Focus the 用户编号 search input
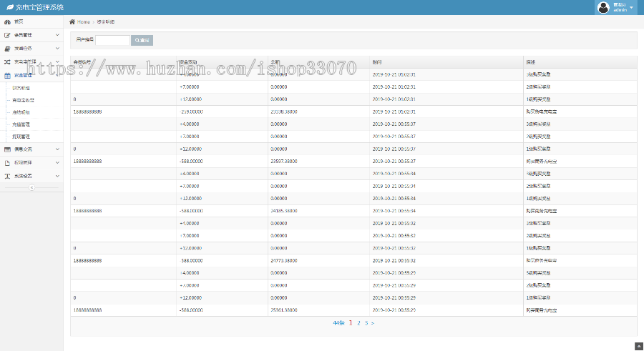644x351 pixels. coord(112,40)
